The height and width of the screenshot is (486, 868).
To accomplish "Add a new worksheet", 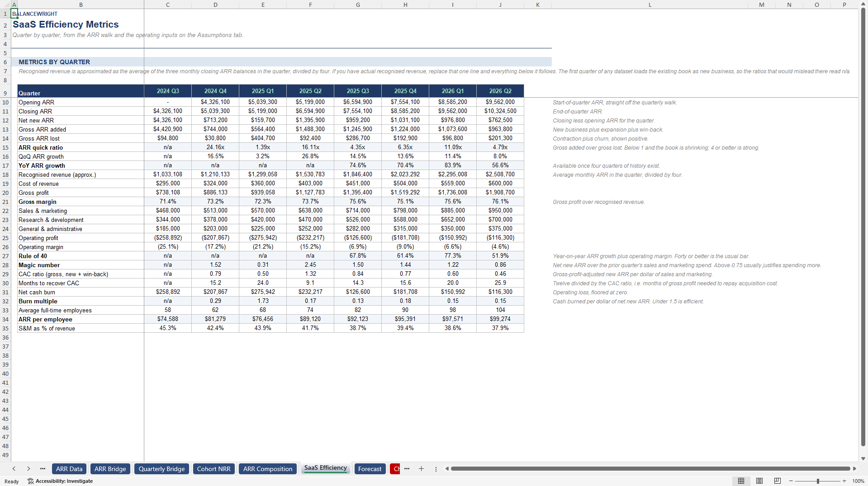I will [421, 469].
